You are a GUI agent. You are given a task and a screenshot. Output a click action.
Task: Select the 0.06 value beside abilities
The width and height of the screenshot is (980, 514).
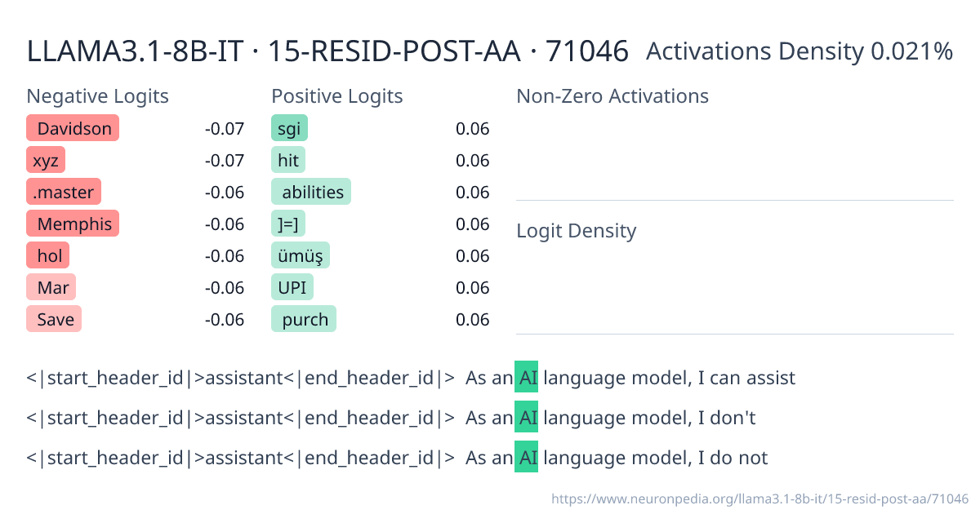point(473,192)
